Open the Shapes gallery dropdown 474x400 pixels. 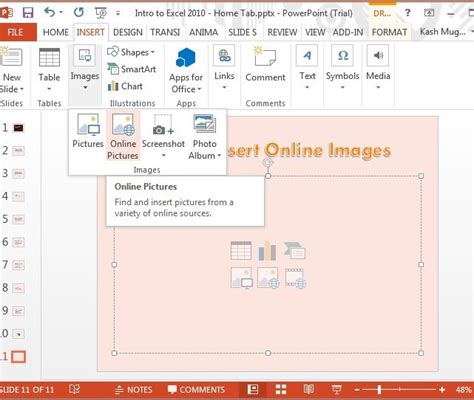click(131, 52)
